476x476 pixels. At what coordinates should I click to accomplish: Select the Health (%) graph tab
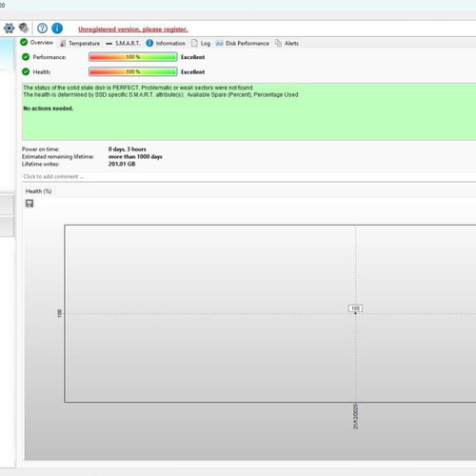pos(39,191)
